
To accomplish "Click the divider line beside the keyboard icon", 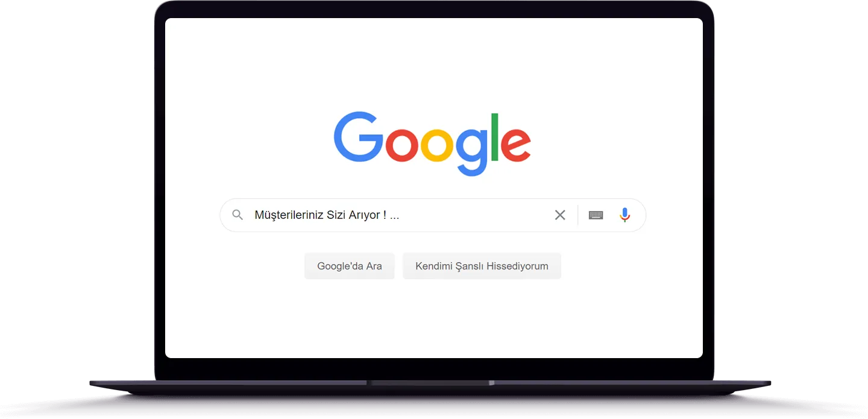I will coord(577,215).
